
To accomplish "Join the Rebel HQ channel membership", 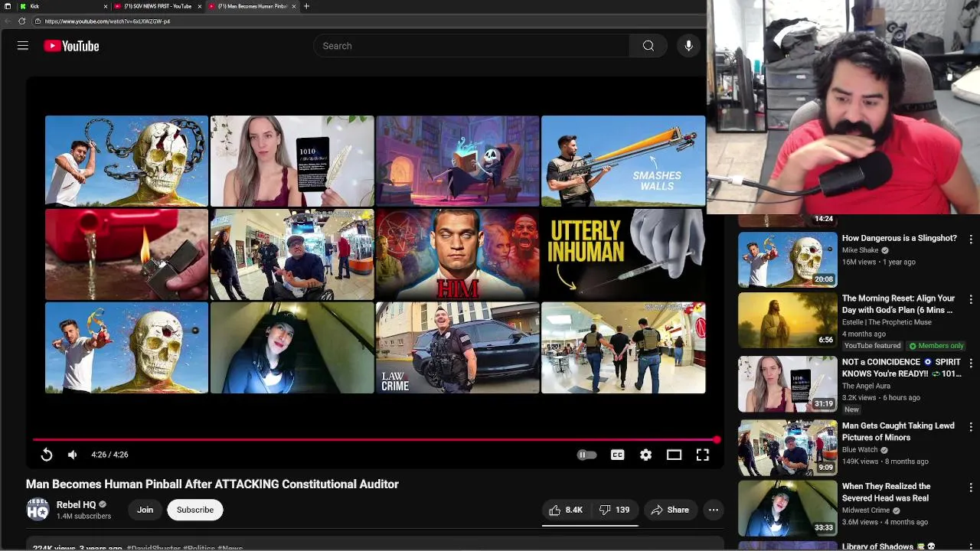I will (x=145, y=510).
